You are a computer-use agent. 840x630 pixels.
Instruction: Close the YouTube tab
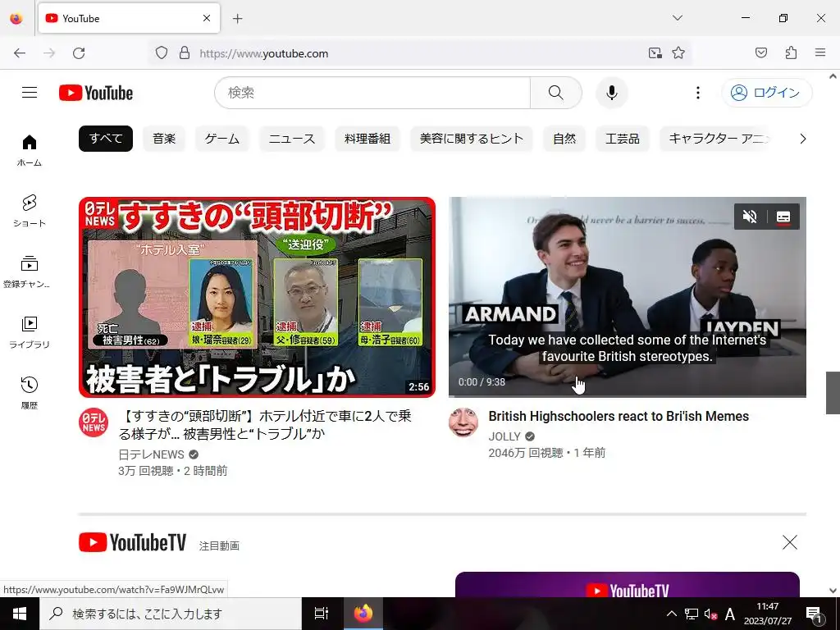[x=207, y=18]
